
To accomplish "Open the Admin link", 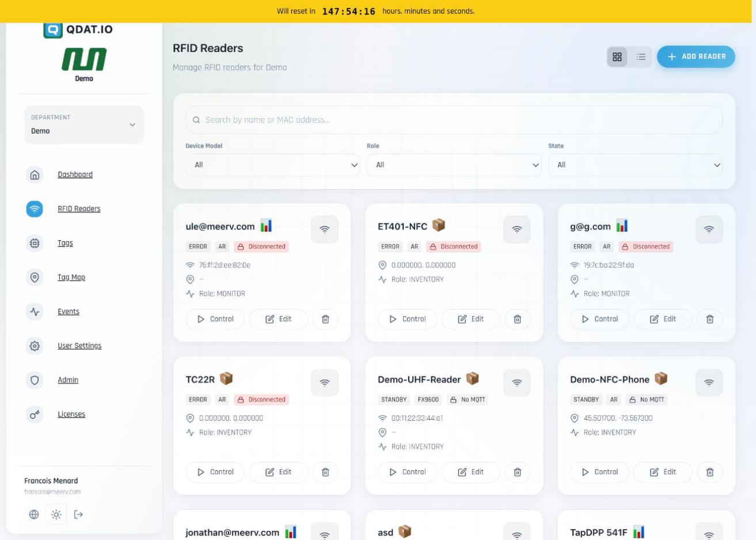I will (68, 380).
